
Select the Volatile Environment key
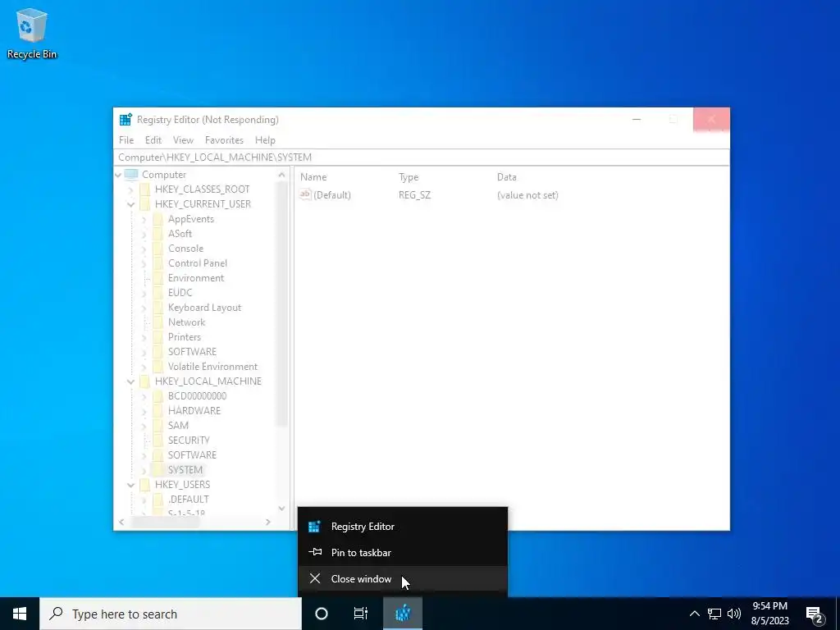coord(212,367)
